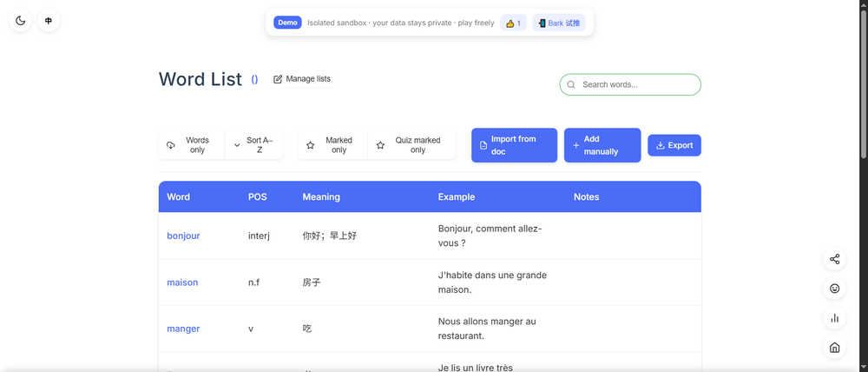Click the smiley face feedback icon

coord(834,289)
